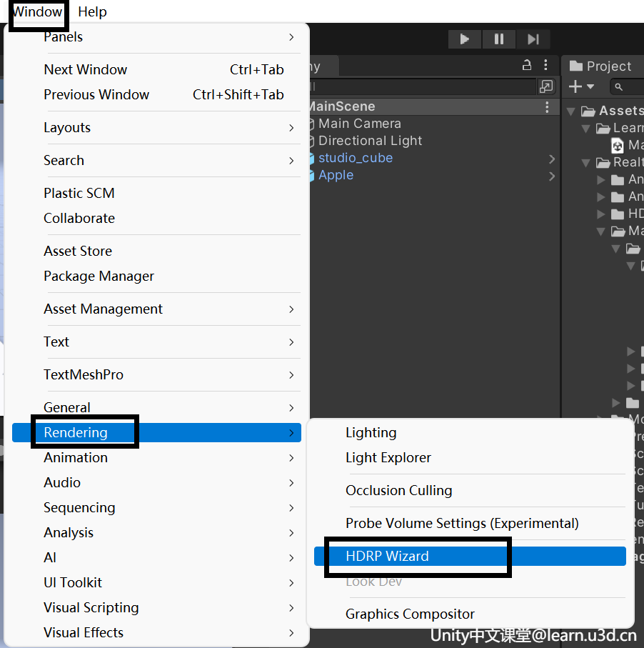The width and height of the screenshot is (644, 648).
Task: Select Main Camera in the Hierarchy
Action: tap(359, 124)
